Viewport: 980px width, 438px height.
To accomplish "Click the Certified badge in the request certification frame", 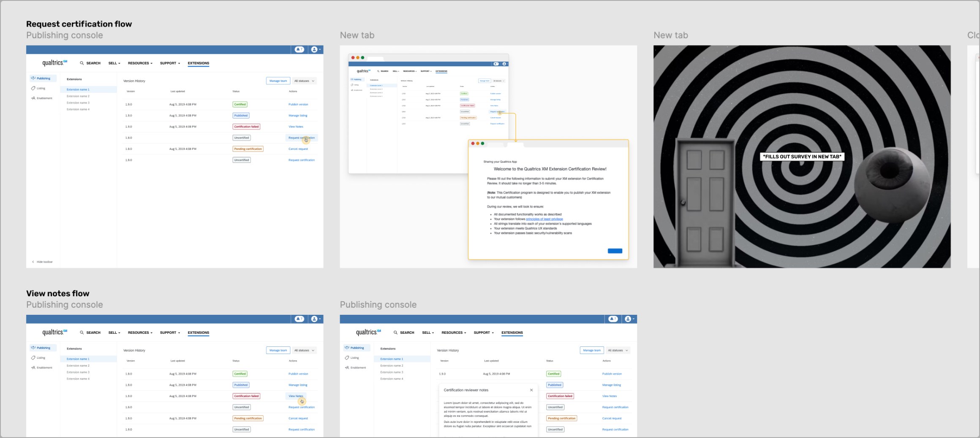I will [240, 104].
